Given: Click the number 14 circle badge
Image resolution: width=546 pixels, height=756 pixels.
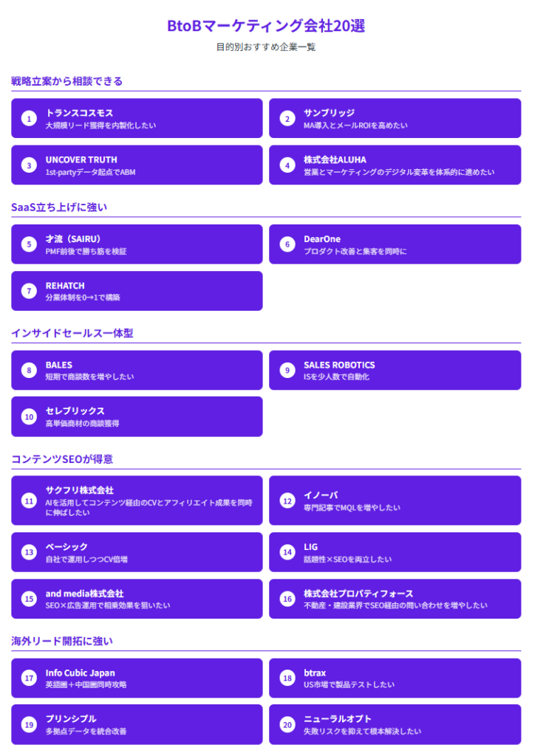Looking at the screenshot, I should click(287, 552).
